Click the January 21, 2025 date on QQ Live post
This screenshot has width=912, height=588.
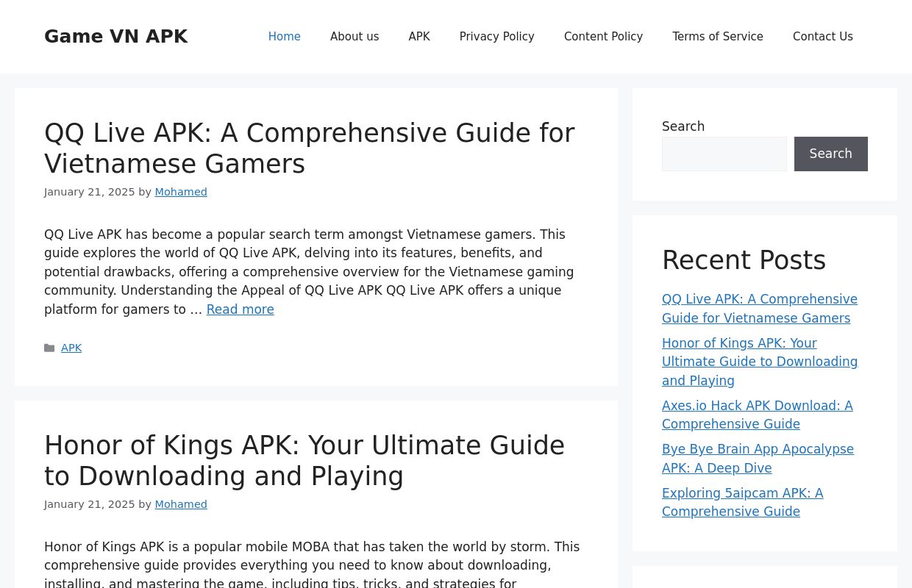click(x=89, y=192)
